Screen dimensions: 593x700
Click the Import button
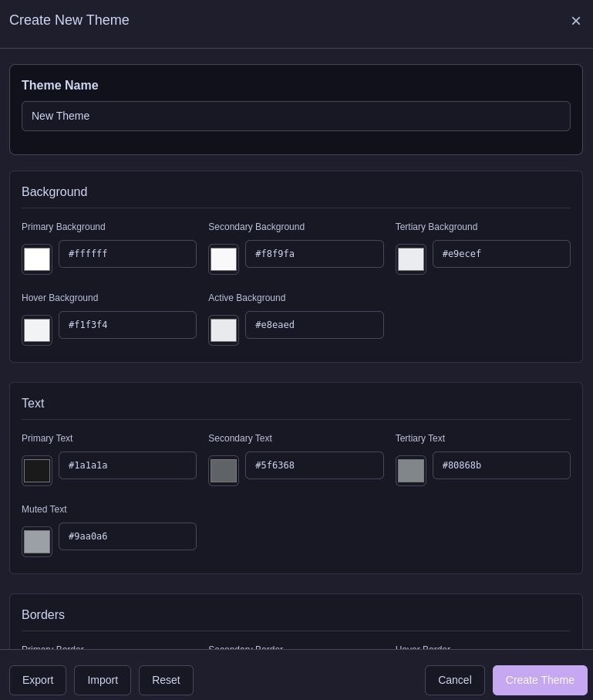click(x=103, y=680)
